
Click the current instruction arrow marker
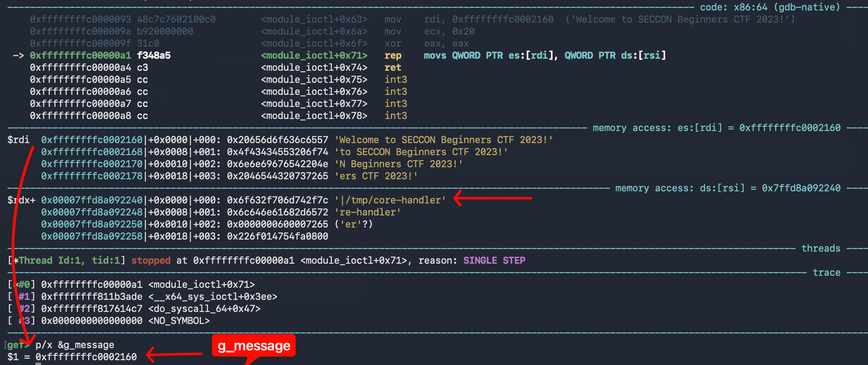pyautogui.click(x=19, y=55)
